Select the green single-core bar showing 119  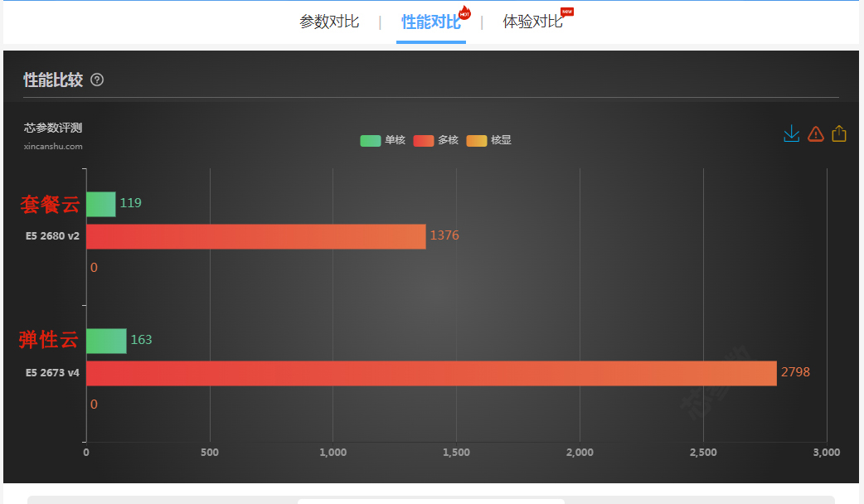click(x=100, y=204)
